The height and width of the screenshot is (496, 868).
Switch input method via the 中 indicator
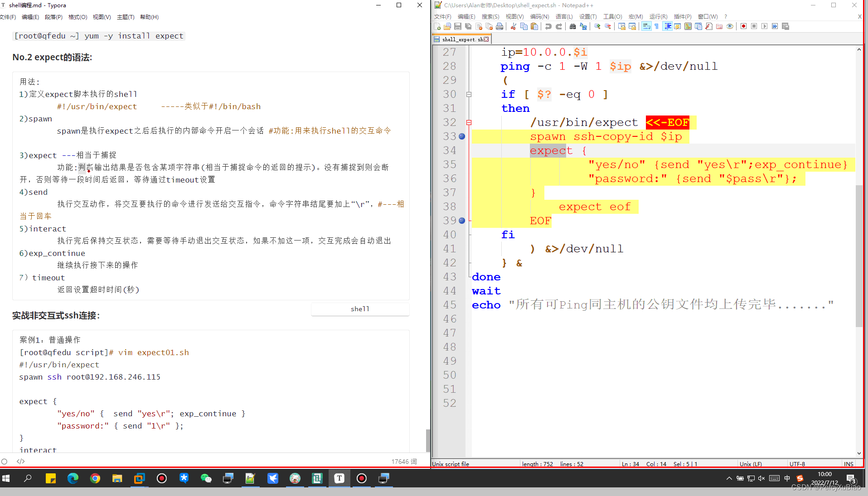(786, 478)
